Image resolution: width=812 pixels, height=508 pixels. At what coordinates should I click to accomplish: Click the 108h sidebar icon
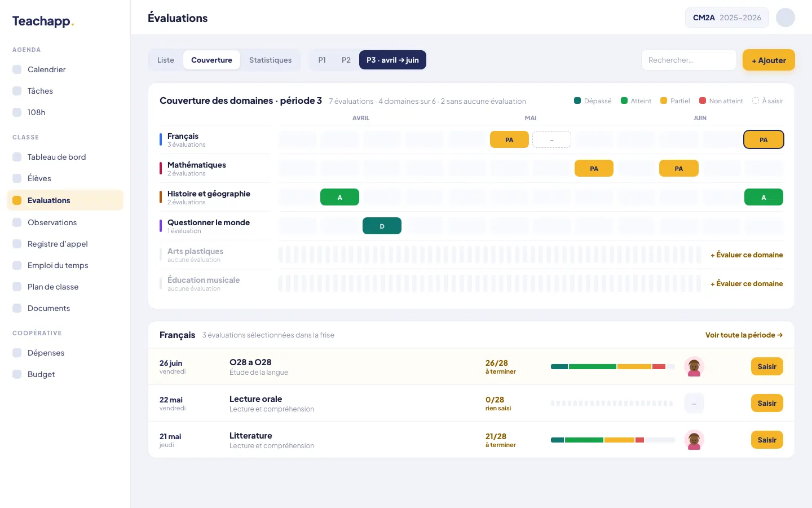click(x=17, y=112)
